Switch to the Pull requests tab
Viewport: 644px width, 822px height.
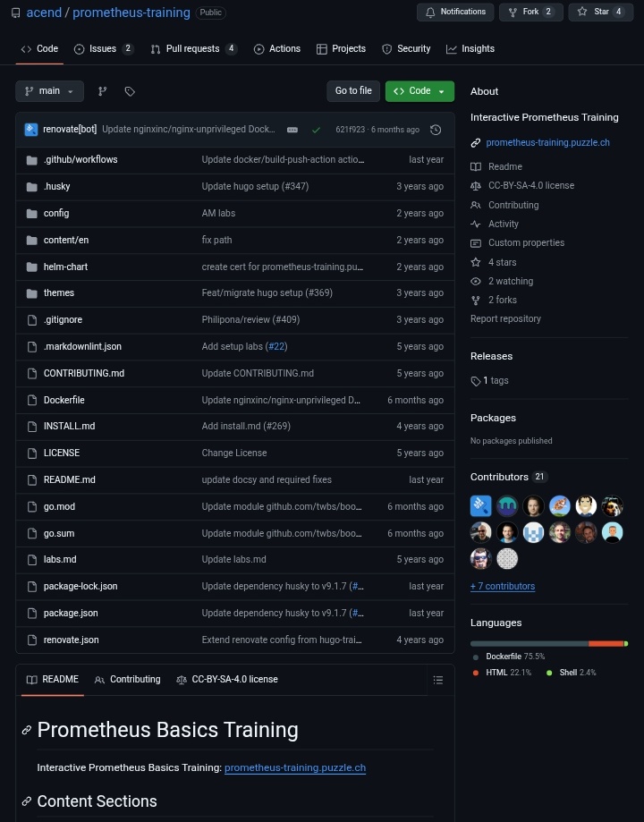click(193, 49)
